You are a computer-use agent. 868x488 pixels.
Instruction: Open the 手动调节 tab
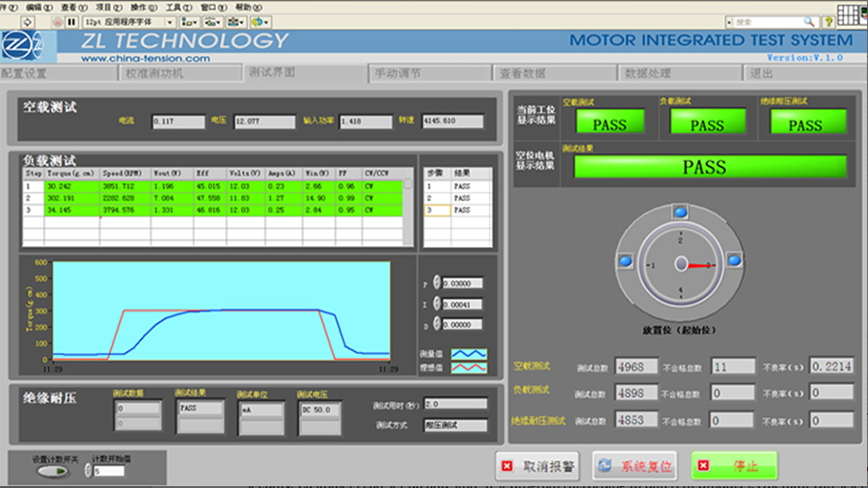coord(396,73)
